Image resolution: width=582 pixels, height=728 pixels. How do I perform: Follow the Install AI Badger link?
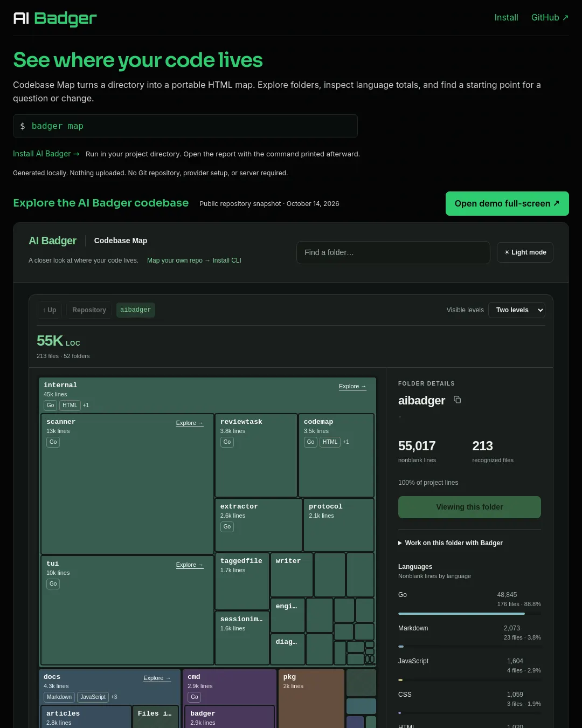(x=46, y=154)
